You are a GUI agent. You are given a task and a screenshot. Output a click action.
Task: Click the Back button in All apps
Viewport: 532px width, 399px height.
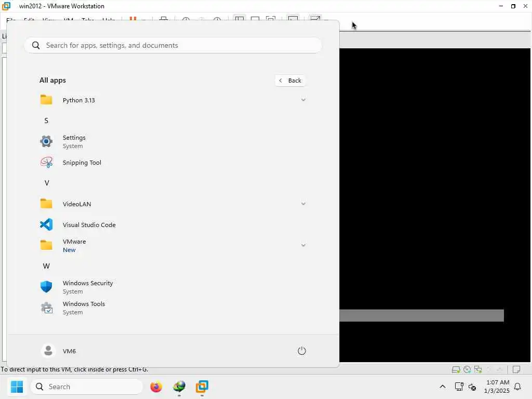pyautogui.click(x=290, y=81)
